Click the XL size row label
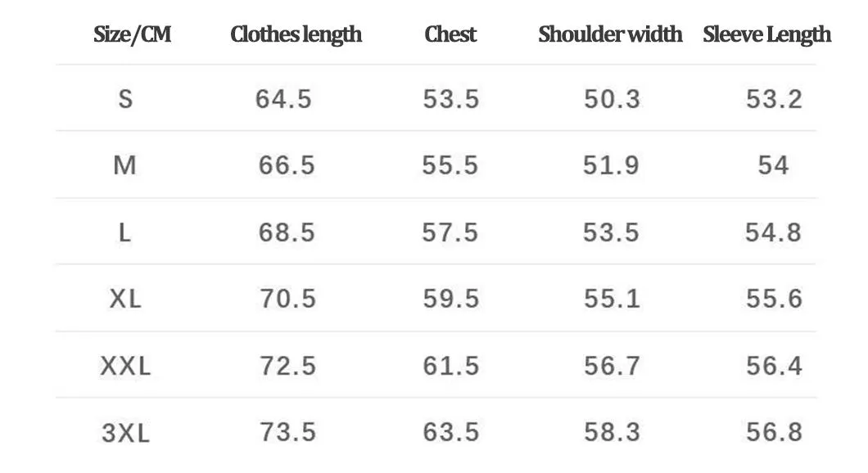868x473 pixels. (125, 300)
